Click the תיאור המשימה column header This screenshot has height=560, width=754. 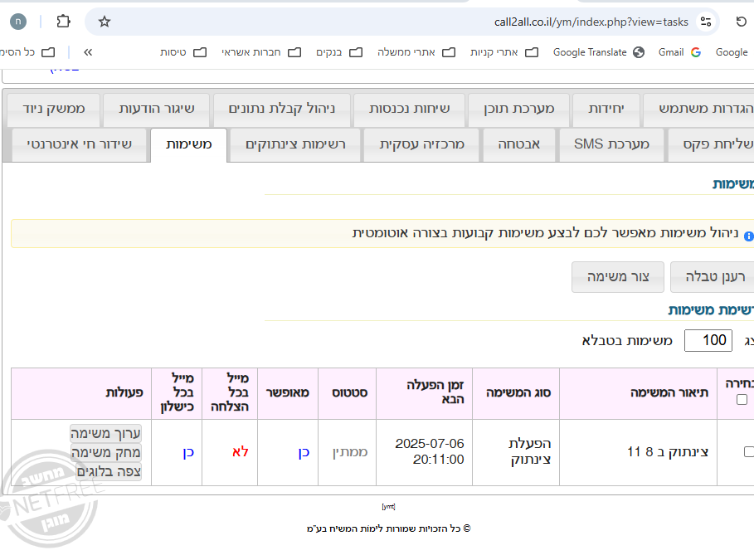pos(638,393)
